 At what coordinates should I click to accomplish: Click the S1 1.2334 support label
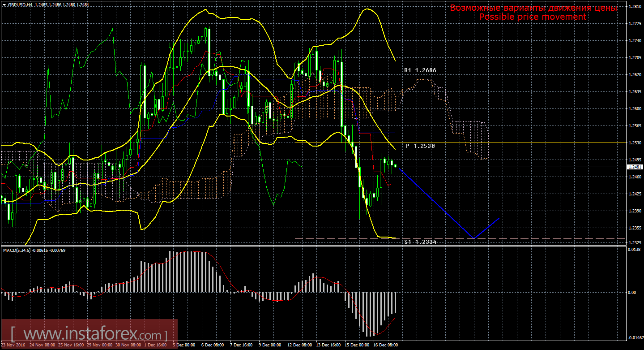pyautogui.click(x=420, y=242)
